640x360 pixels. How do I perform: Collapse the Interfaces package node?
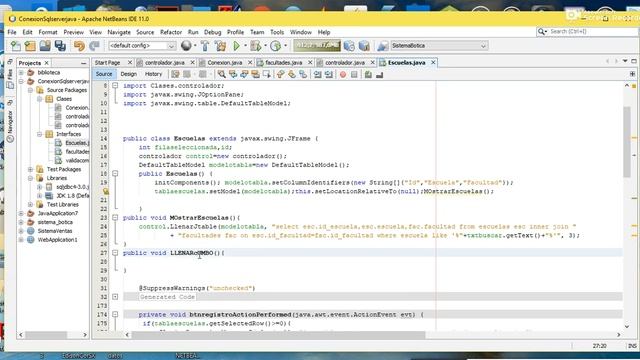40,134
